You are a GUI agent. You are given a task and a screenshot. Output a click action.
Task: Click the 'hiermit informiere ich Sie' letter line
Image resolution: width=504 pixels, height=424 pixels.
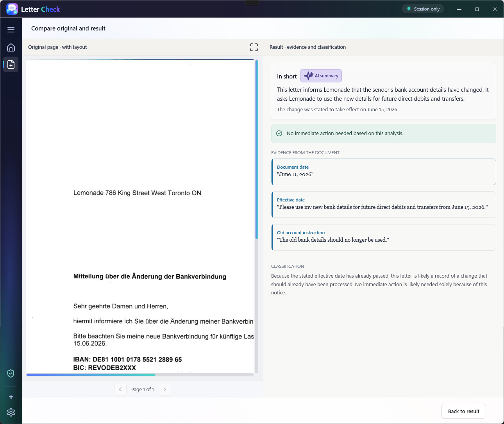[x=163, y=321]
